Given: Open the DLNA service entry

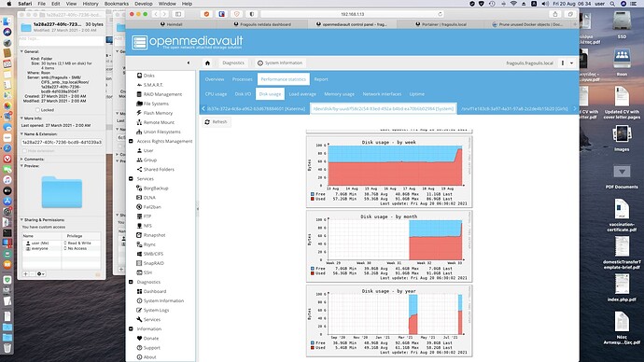Looking at the screenshot, I should [146, 198].
